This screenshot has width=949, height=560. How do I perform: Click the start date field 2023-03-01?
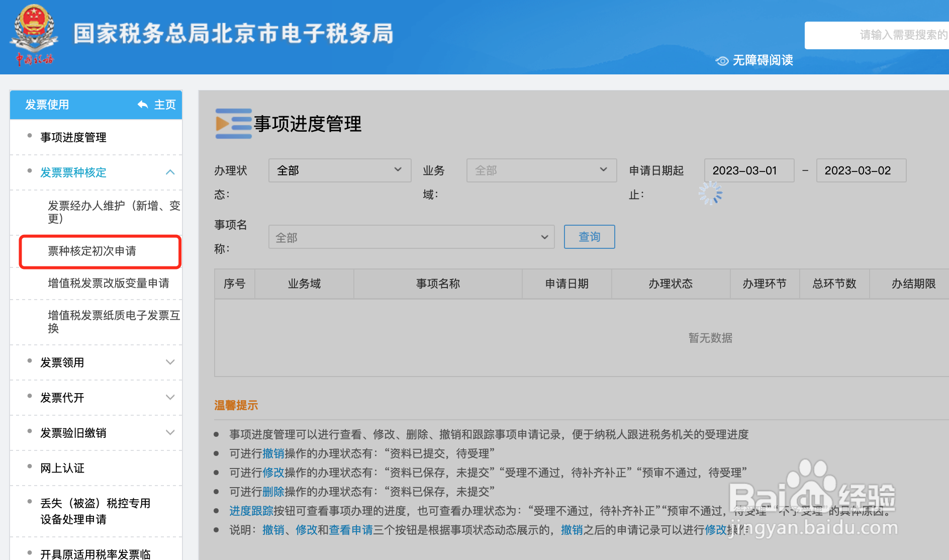748,170
